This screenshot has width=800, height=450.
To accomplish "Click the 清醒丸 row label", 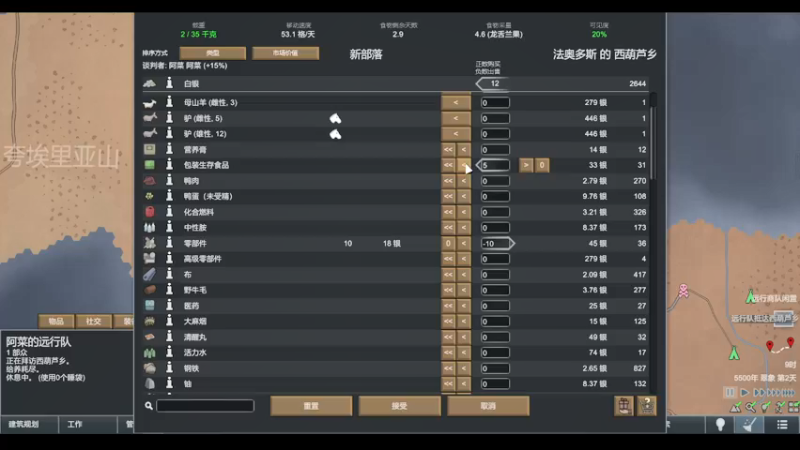I will [x=195, y=337].
